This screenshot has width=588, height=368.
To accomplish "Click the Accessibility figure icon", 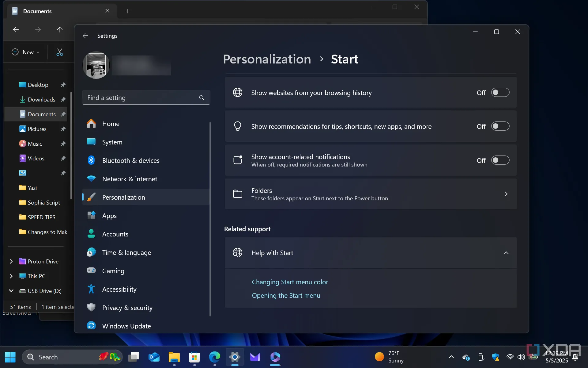I will coord(91,289).
